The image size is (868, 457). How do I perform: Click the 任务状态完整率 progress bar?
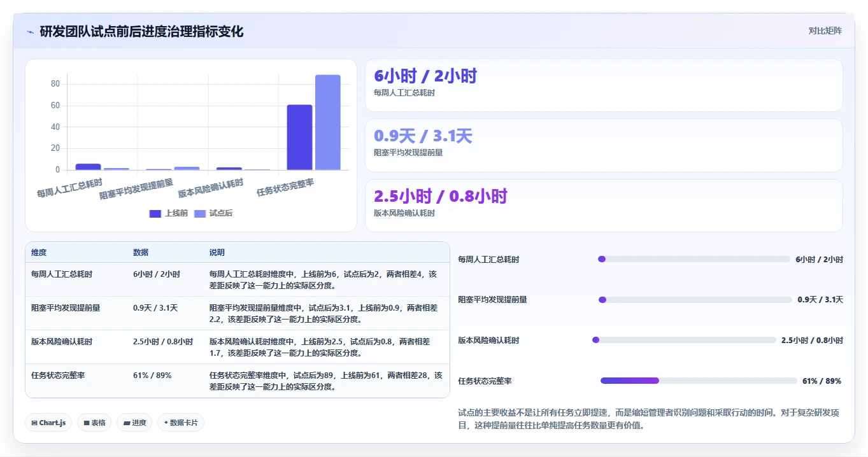click(699, 381)
